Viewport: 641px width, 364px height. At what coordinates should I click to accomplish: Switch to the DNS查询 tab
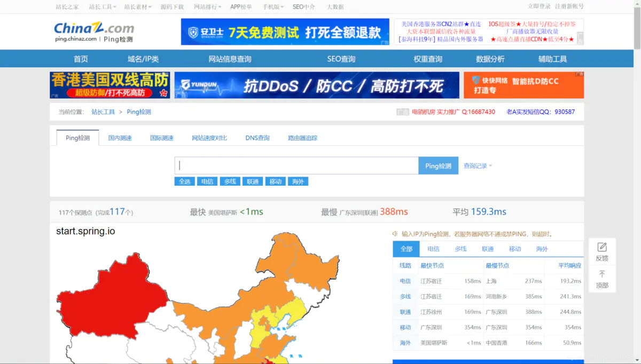(257, 138)
